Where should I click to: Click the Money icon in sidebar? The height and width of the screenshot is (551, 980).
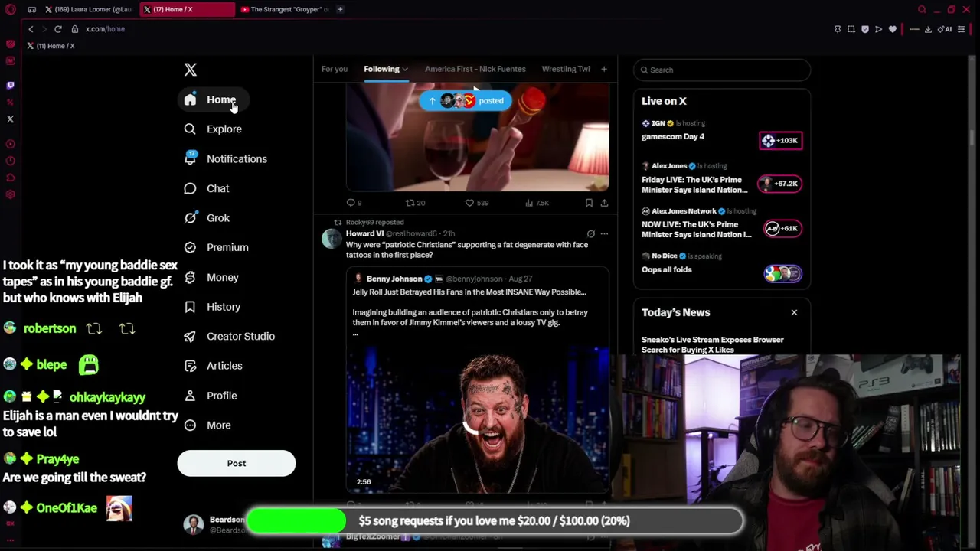point(190,277)
